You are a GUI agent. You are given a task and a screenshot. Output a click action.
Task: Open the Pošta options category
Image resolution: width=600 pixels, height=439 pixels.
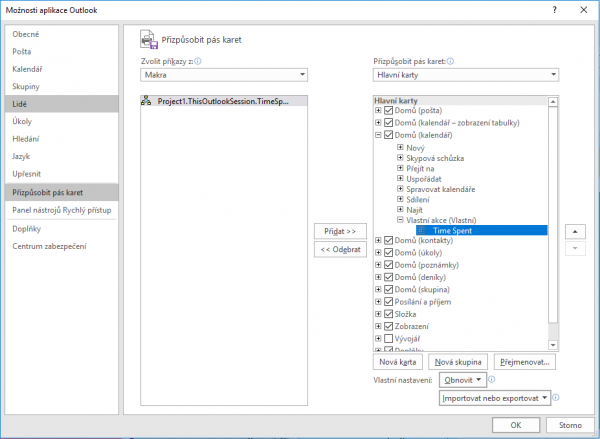pos(62,52)
